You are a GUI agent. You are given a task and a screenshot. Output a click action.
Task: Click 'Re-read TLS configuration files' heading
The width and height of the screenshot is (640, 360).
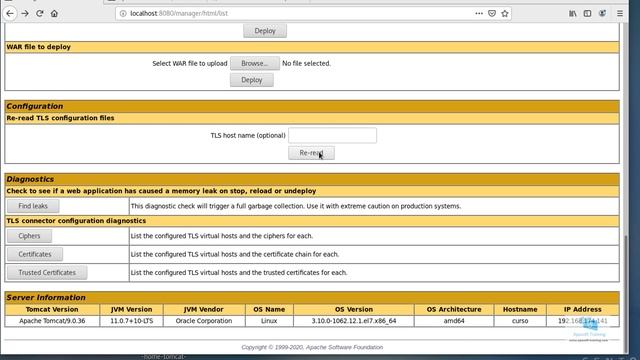coord(60,118)
